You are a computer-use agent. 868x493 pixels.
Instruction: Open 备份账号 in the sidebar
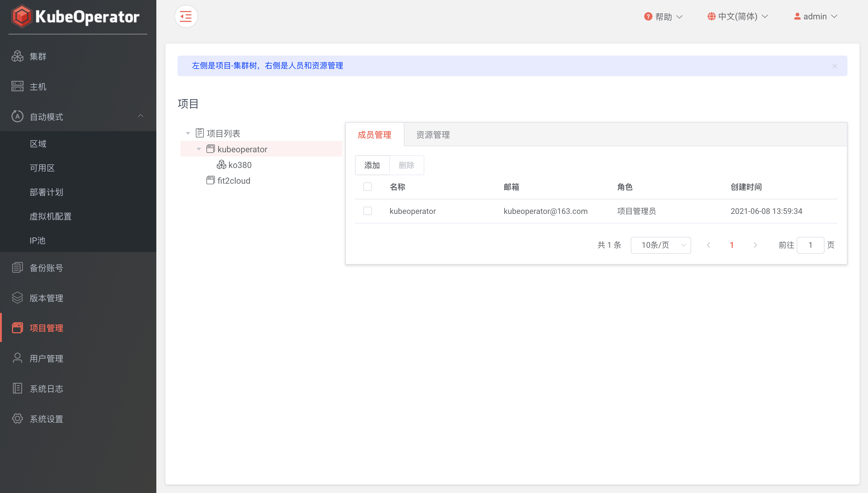tap(78, 267)
